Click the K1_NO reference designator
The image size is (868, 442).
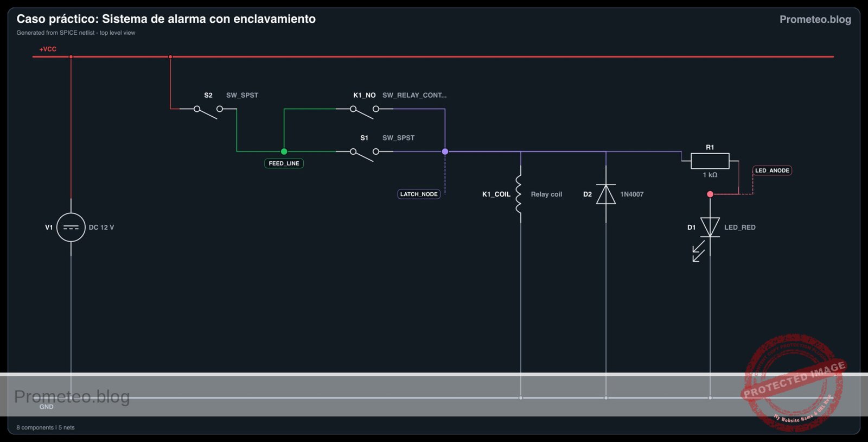(x=365, y=95)
